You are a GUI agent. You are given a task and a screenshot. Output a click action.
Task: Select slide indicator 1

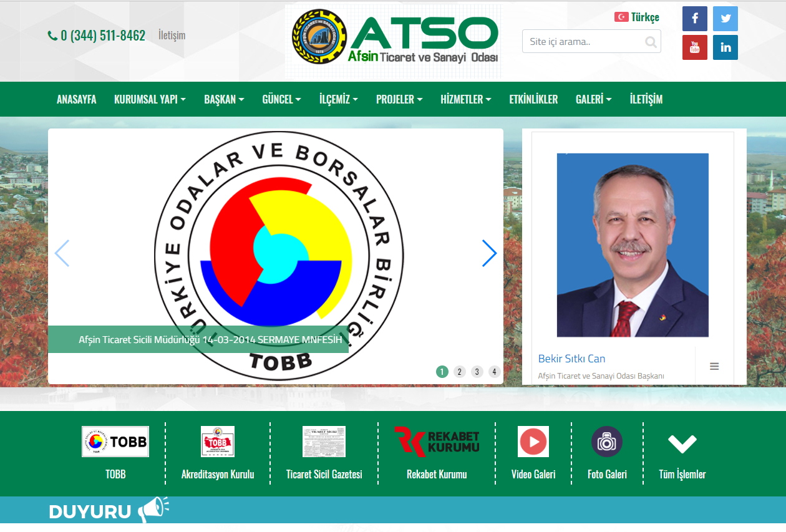(442, 372)
